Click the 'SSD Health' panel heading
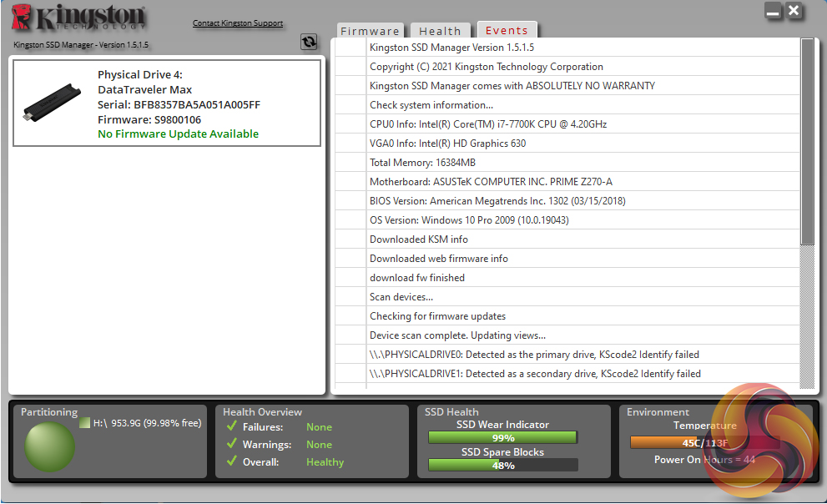The width and height of the screenshot is (827, 504). 451,411
